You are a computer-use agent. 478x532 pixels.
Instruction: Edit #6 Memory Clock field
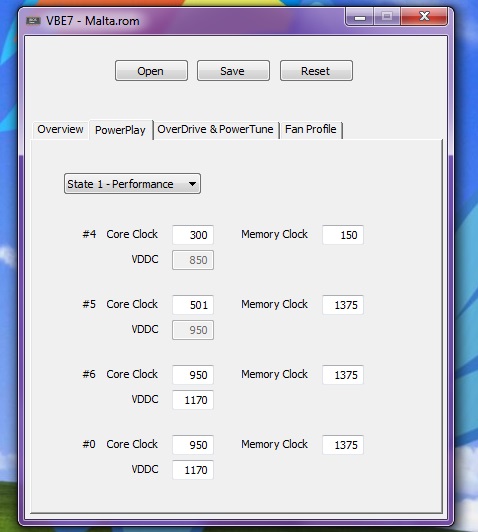click(343, 375)
